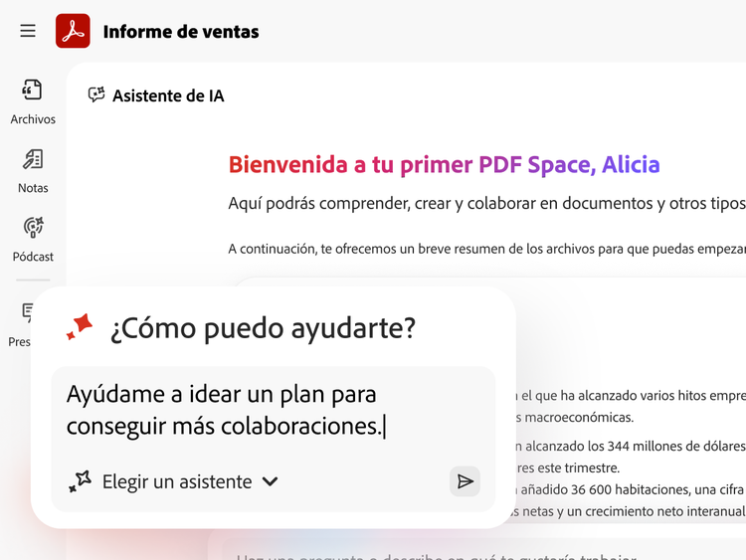Select the Asistente de IA heading
746x560 pixels.
pyautogui.click(x=168, y=95)
